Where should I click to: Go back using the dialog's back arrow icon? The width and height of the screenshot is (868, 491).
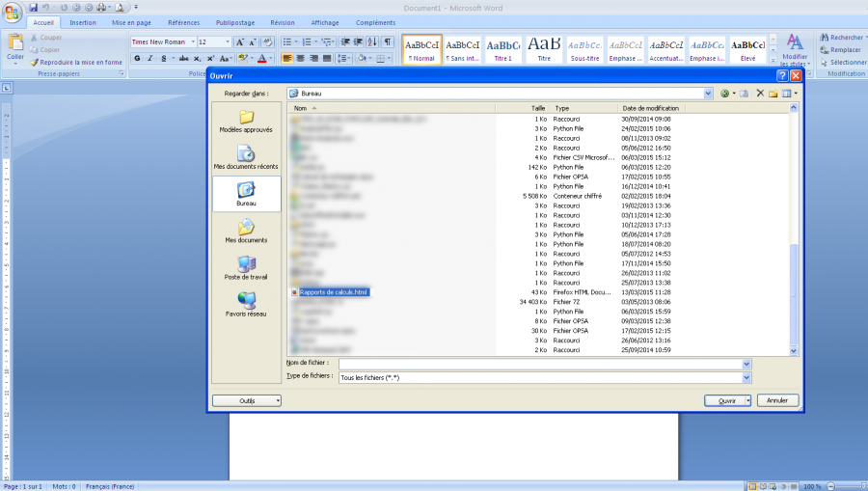pyautogui.click(x=724, y=94)
